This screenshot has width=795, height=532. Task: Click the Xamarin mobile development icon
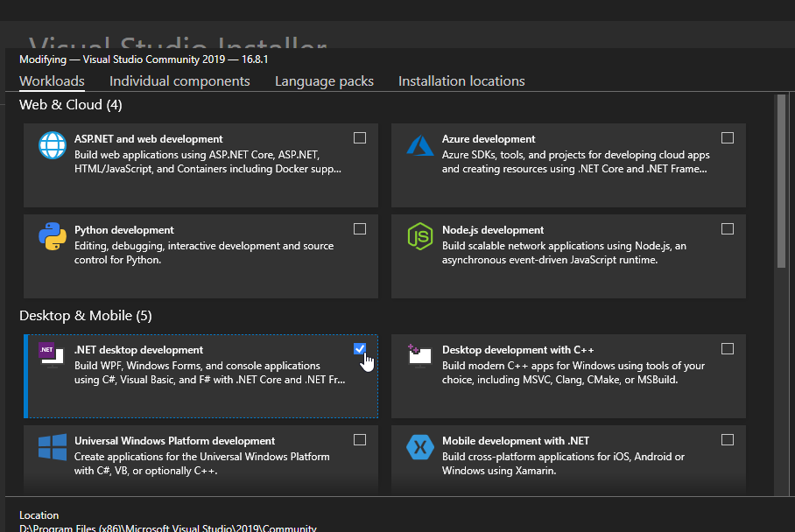pyautogui.click(x=420, y=447)
